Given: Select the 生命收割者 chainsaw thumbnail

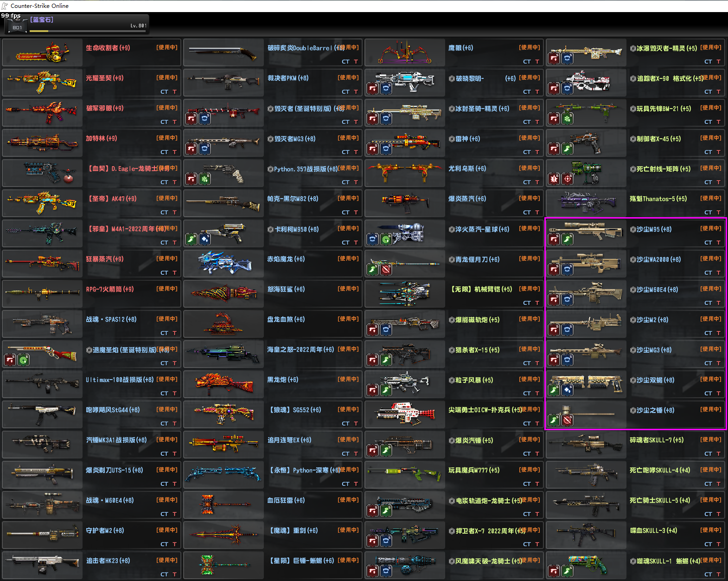Looking at the screenshot, I should pyautogui.click(x=42, y=52).
